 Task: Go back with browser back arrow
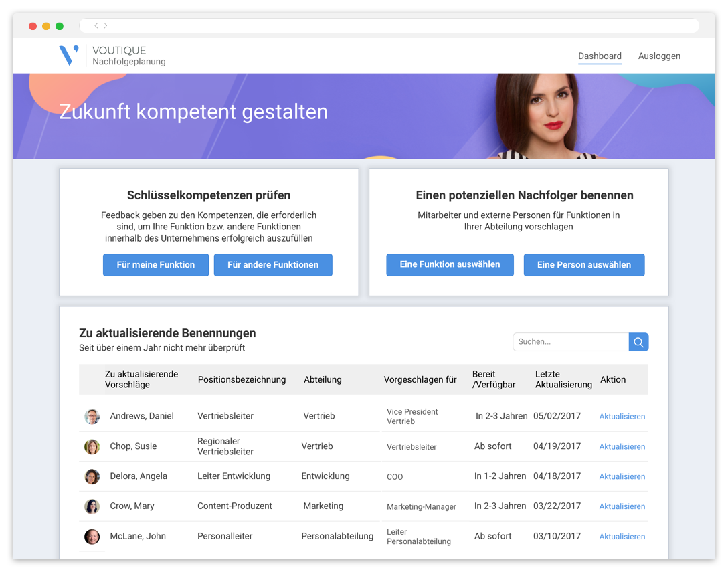tap(96, 26)
